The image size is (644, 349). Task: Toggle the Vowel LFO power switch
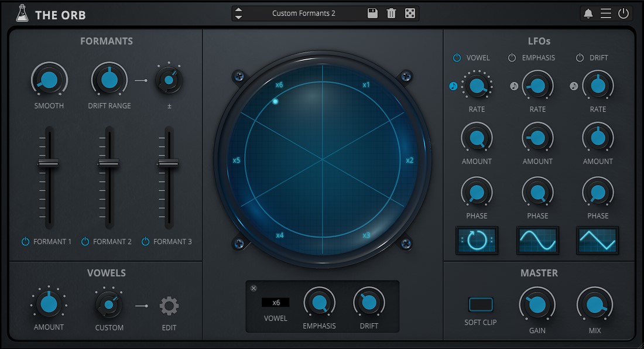(457, 58)
